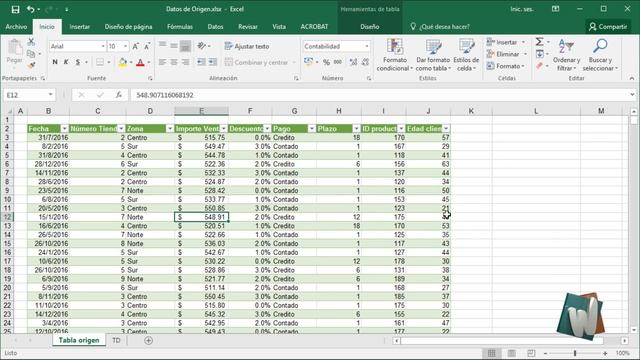
Task: Add a new sheet with plus icon
Action: coord(149,340)
